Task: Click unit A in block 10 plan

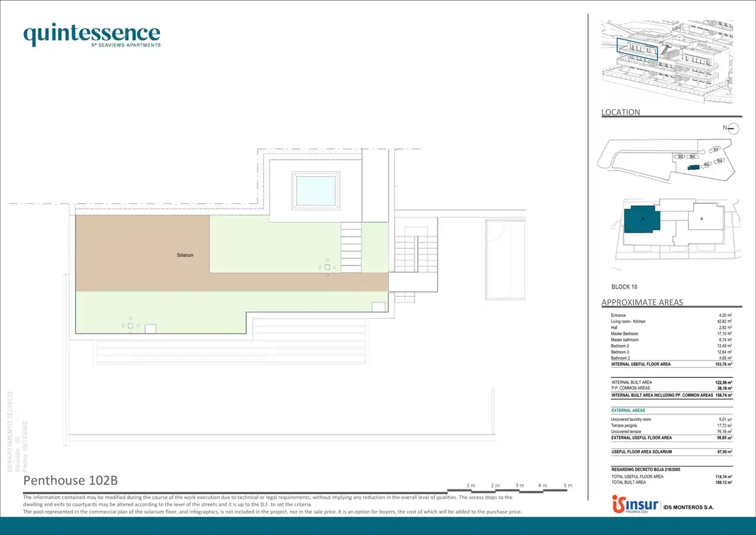Action: 702,218
